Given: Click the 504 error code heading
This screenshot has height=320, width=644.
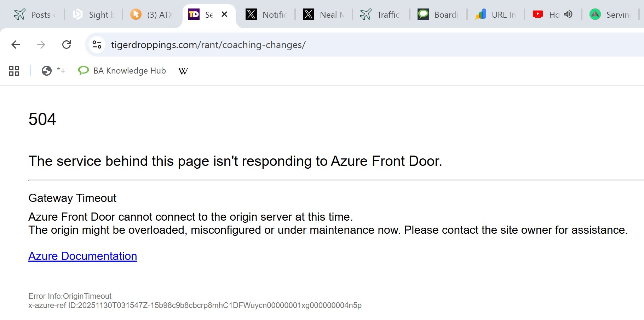Looking at the screenshot, I should (x=42, y=119).
